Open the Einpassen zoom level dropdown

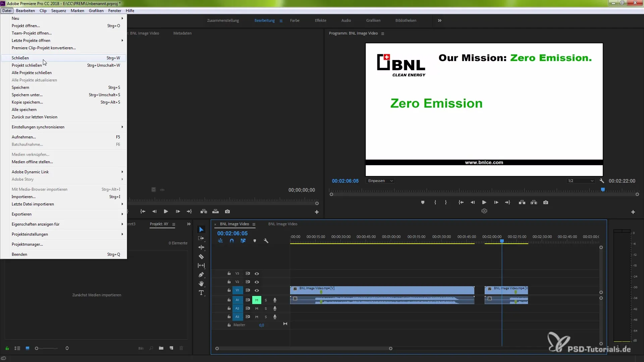pyautogui.click(x=380, y=181)
